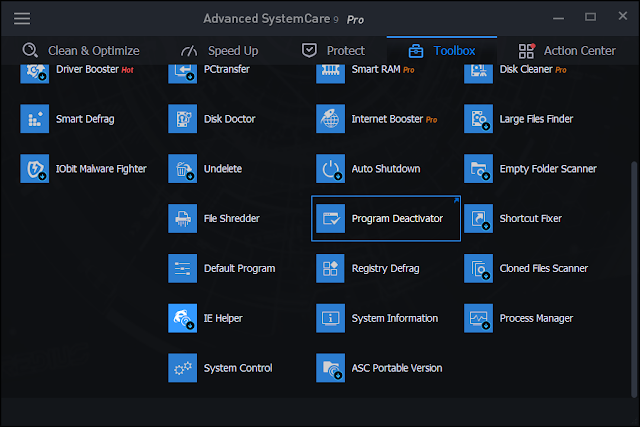Click the Default Program text

(x=240, y=269)
